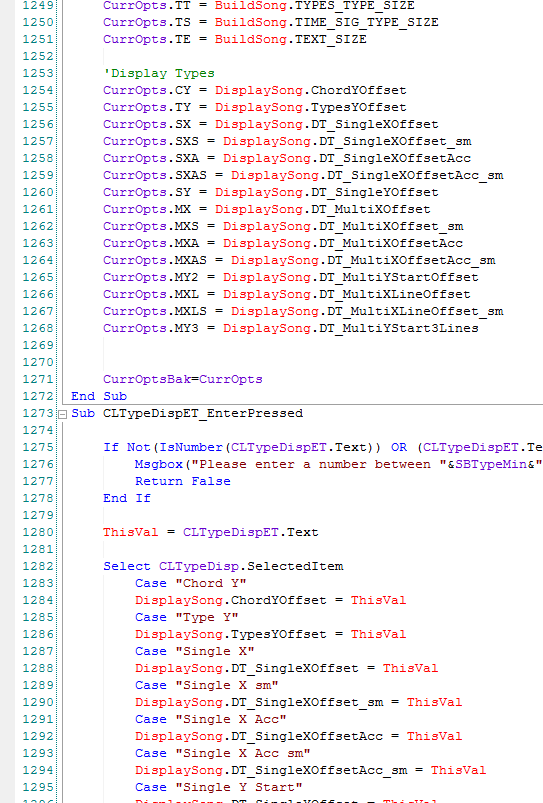Click DisplaySong.ChordYOffset = ThisVal on line 1284
This screenshot has width=543, height=803.
[270, 600]
